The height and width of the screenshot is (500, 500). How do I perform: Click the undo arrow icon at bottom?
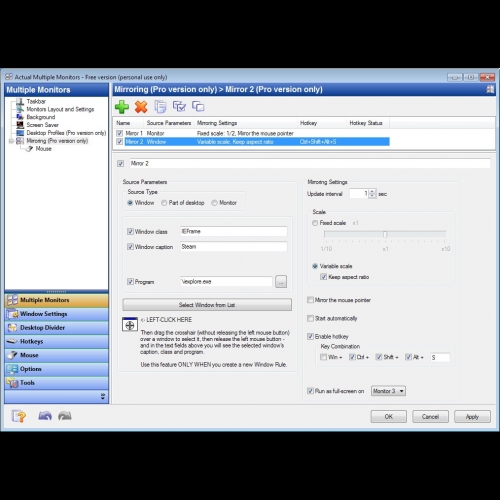click(45, 416)
